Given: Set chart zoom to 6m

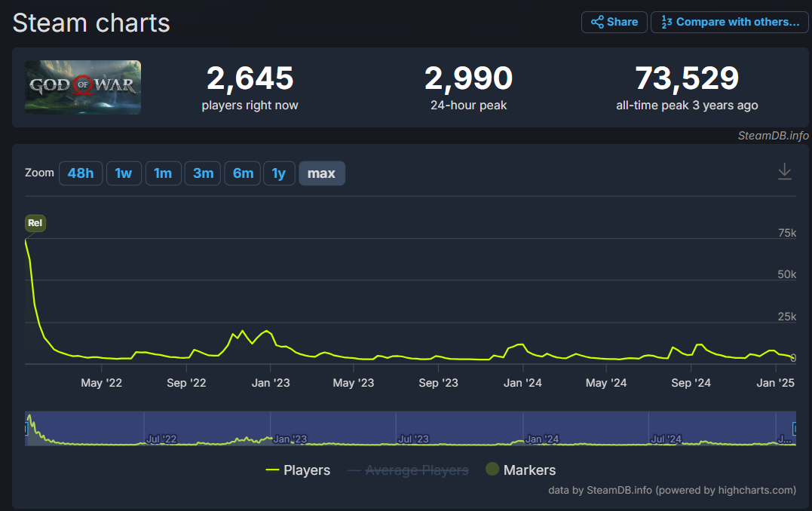Looking at the screenshot, I should pyautogui.click(x=243, y=173).
